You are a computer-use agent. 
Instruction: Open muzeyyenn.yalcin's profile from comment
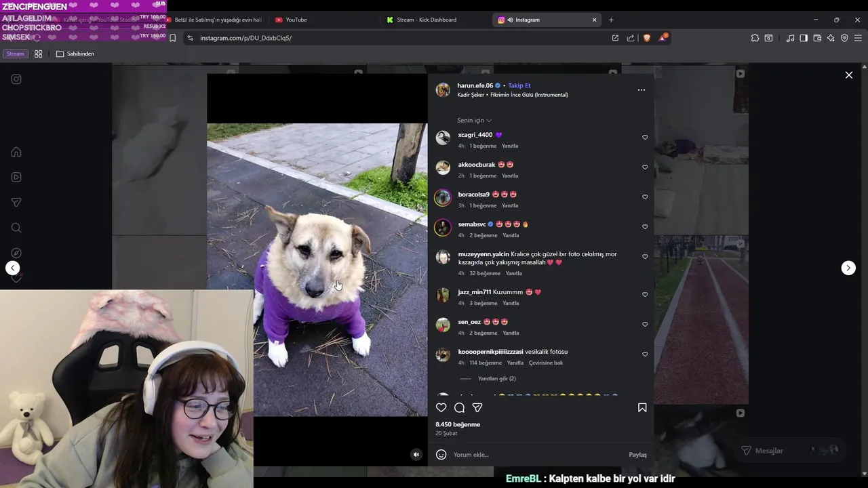pyautogui.click(x=484, y=254)
